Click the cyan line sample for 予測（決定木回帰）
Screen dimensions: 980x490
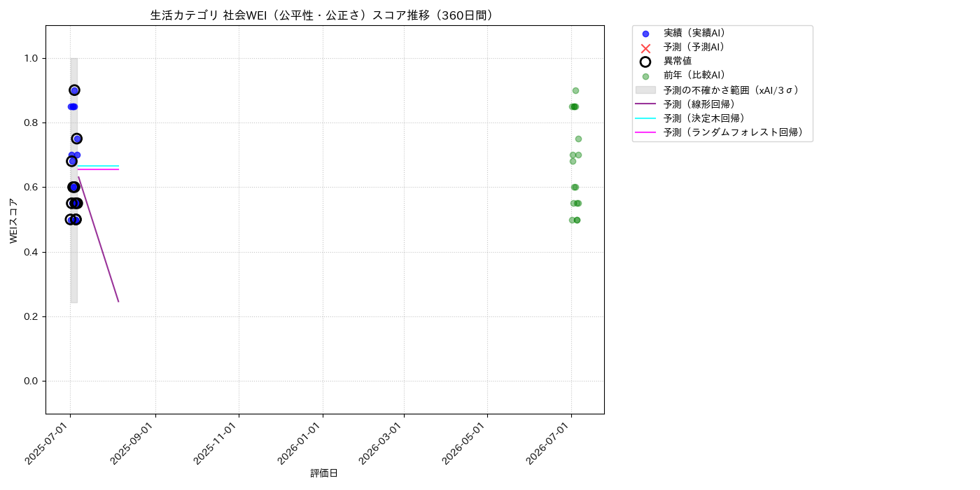pyautogui.click(x=645, y=118)
